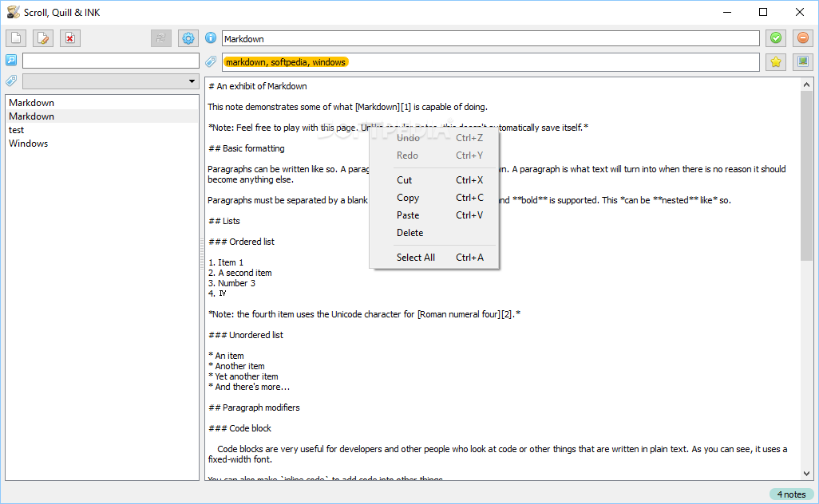Choose Delete from the context menu
819x504 pixels.
433,233
